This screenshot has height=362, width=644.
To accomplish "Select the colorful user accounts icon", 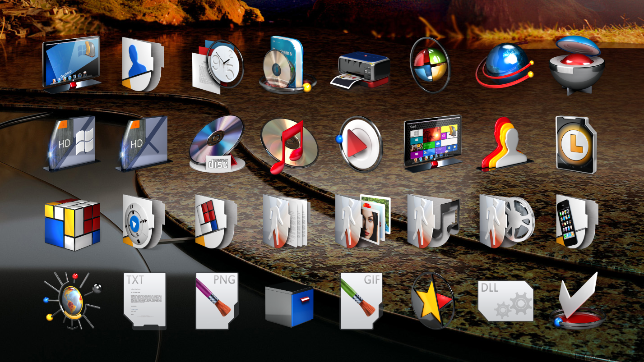I will click(504, 144).
